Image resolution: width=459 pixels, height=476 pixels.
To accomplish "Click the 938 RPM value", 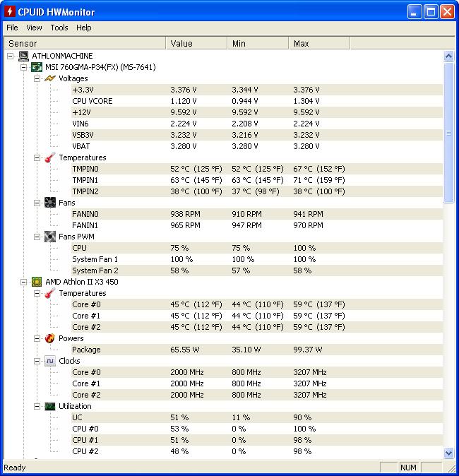I will 185,214.
